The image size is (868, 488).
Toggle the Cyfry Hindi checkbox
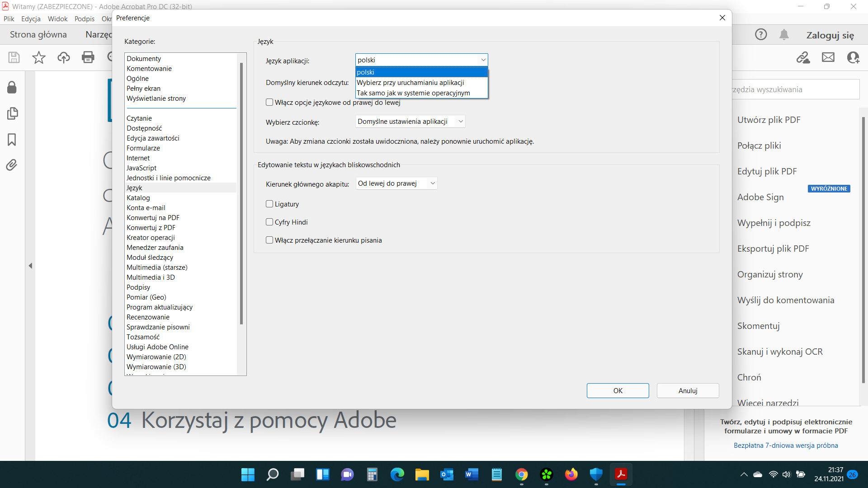[269, 222]
